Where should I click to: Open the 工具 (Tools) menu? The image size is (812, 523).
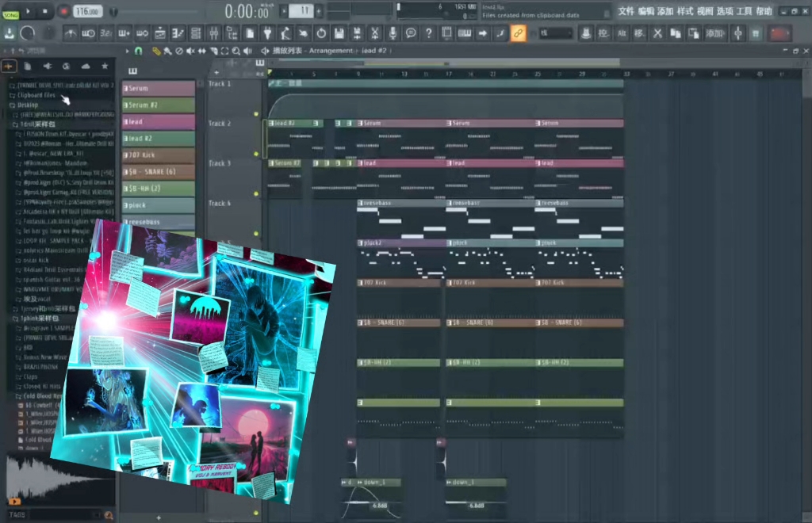pyautogui.click(x=744, y=11)
